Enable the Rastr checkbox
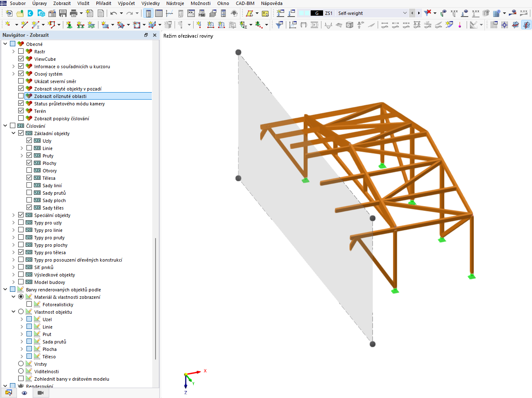The height and width of the screenshot is (398, 532). pos(21,51)
